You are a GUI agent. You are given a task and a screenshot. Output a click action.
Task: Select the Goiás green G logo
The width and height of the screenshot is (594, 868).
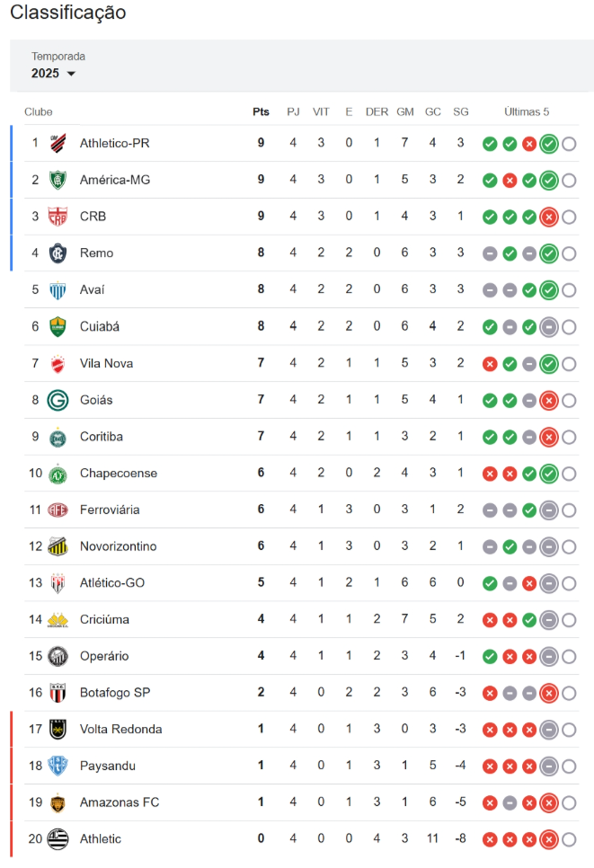coord(58,400)
